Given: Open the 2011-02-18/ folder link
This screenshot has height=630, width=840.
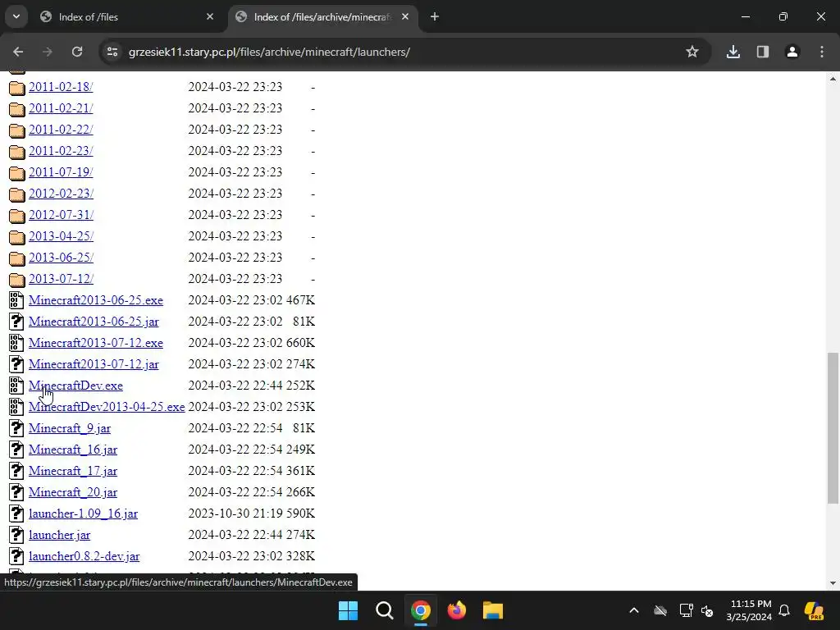Looking at the screenshot, I should [61, 87].
